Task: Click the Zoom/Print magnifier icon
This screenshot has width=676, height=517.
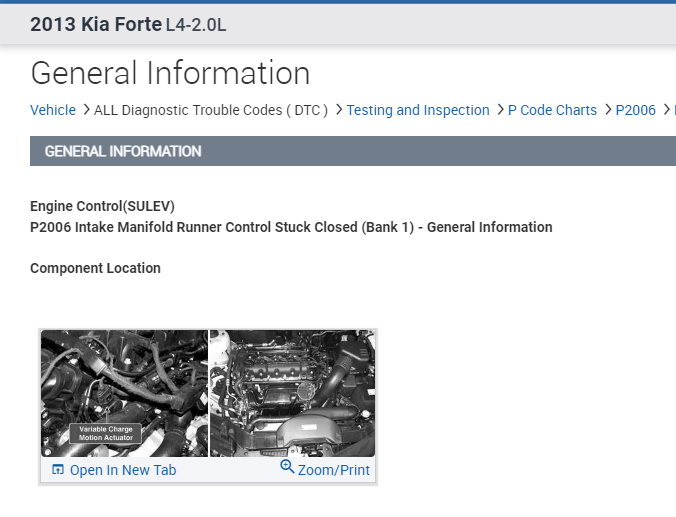Action: tap(287, 467)
